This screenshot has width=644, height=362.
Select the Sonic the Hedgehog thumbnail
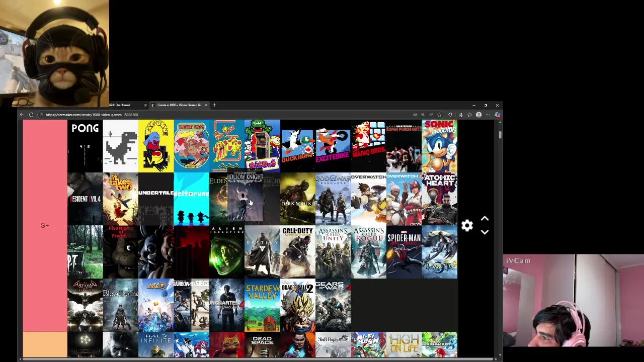[x=439, y=146]
